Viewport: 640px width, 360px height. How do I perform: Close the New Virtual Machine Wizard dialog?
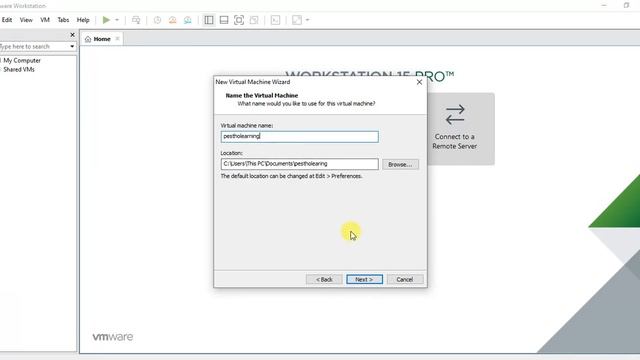(x=419, y=82)
